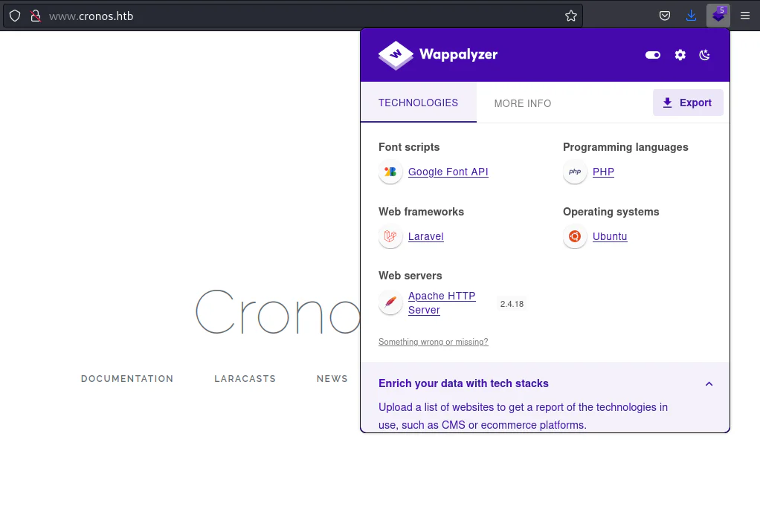Collapse the 'Enrich your data' section chevron
The width and height of the screenshot is (760, 532).
coord(709,384)
